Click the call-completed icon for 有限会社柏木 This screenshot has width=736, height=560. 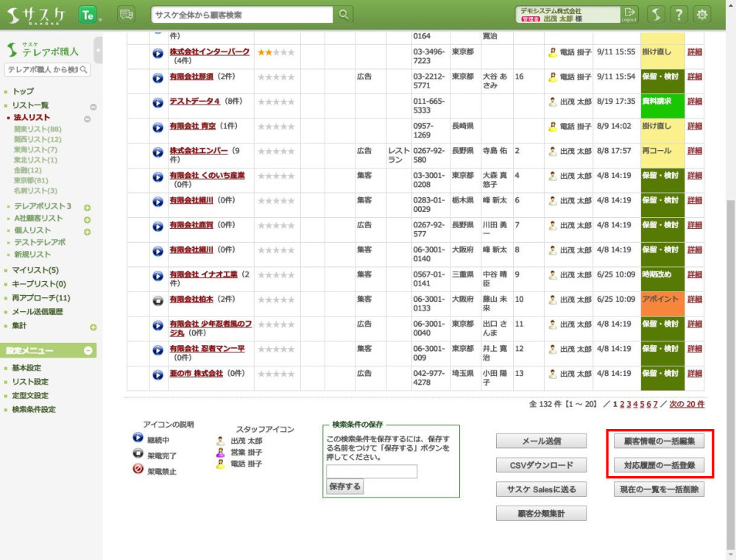pos(158,300)
